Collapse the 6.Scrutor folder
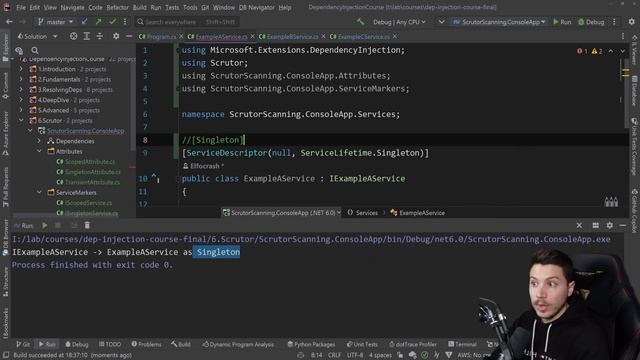This screenshot has height=360, width=640. 21,120
